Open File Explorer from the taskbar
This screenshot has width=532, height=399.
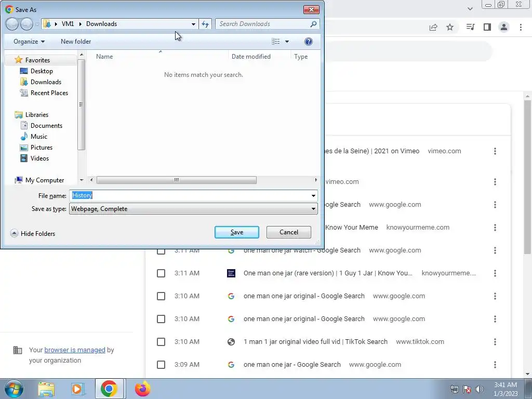[x=46, y=389]
